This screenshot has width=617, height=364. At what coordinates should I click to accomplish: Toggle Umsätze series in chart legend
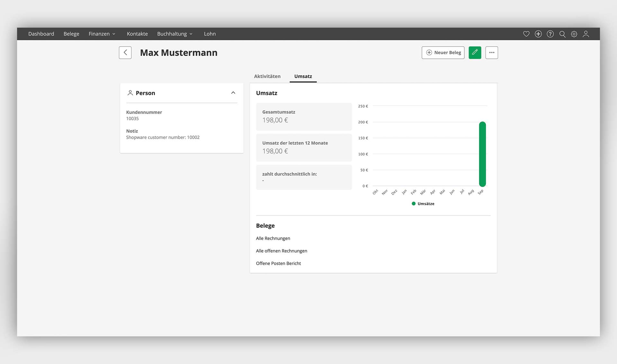point(423,204)
